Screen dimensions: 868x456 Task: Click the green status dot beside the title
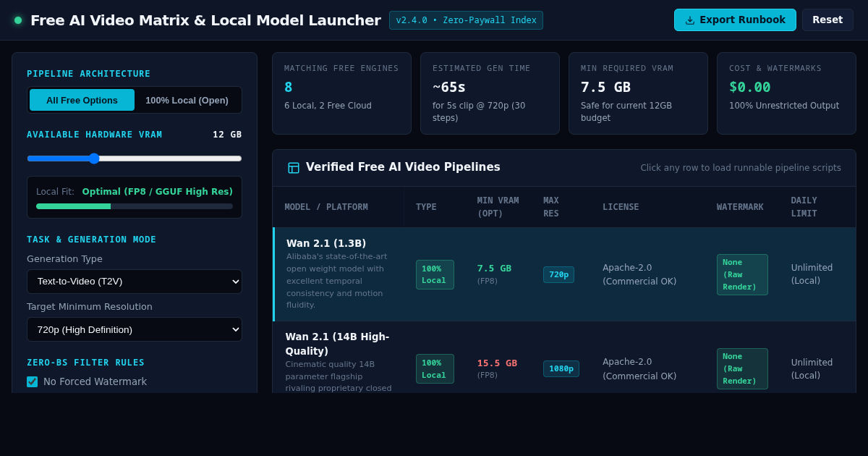tap(18, 20)
